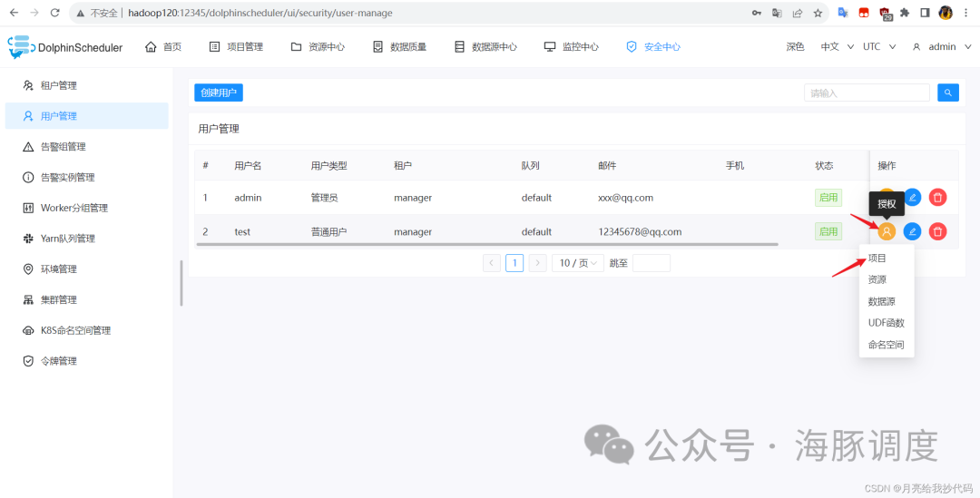Click the sidebar vertical scrollbar handle
Screen dimensions: 980x498
pos(181,283)
